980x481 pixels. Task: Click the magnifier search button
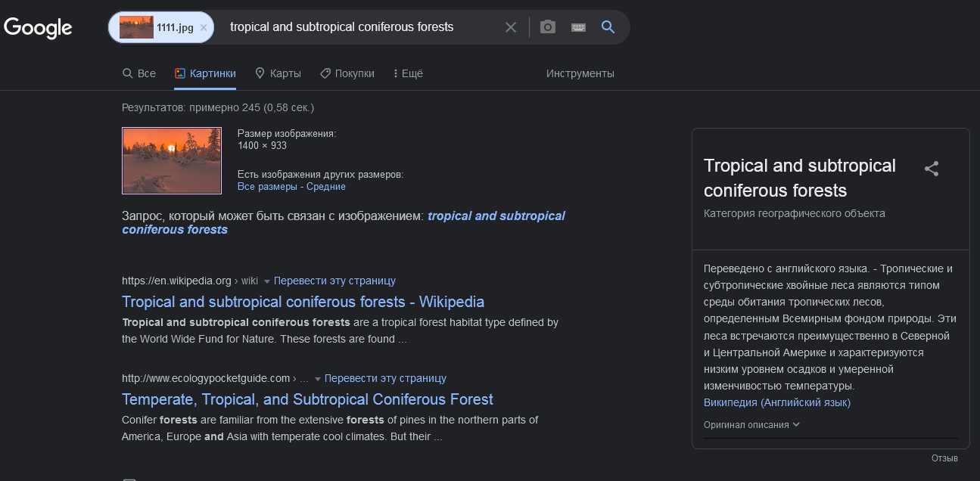pyautogui.click(x=608, y=27)
